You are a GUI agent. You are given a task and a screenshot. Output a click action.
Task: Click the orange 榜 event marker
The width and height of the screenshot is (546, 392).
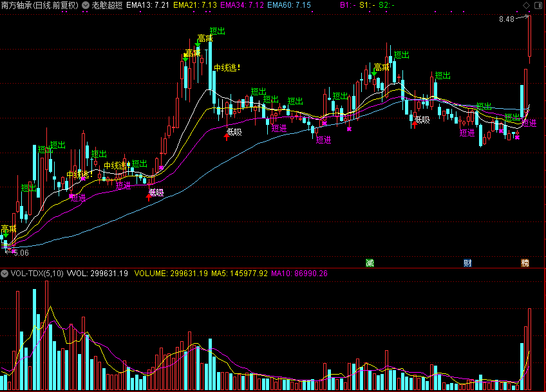[x=525, y=263]
